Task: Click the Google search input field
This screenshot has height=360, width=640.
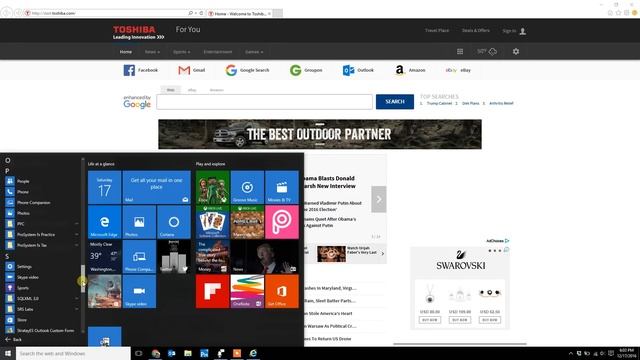Action: pos(264,102)
